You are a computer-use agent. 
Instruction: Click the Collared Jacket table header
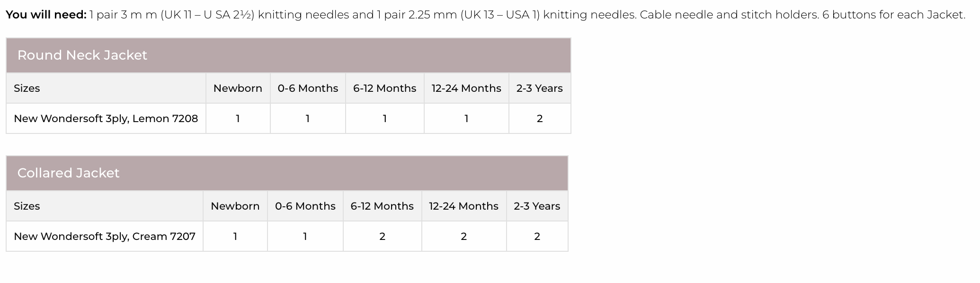click(x=69, y=173)
